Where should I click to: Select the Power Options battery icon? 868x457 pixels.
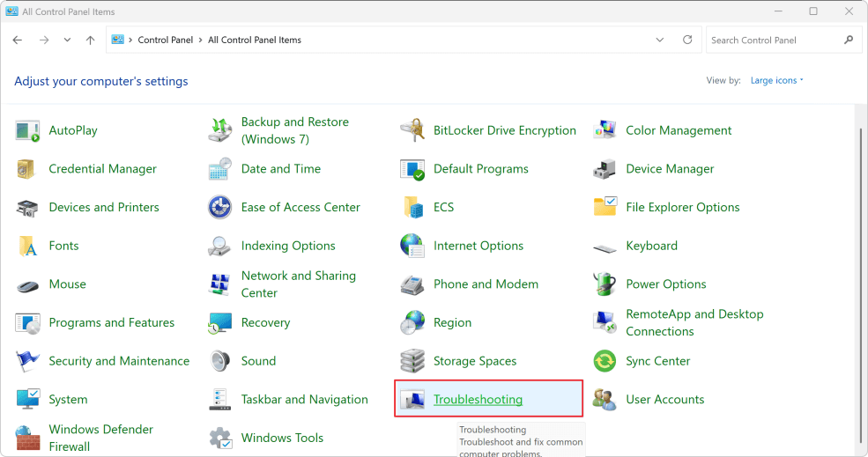click(605, 284)
